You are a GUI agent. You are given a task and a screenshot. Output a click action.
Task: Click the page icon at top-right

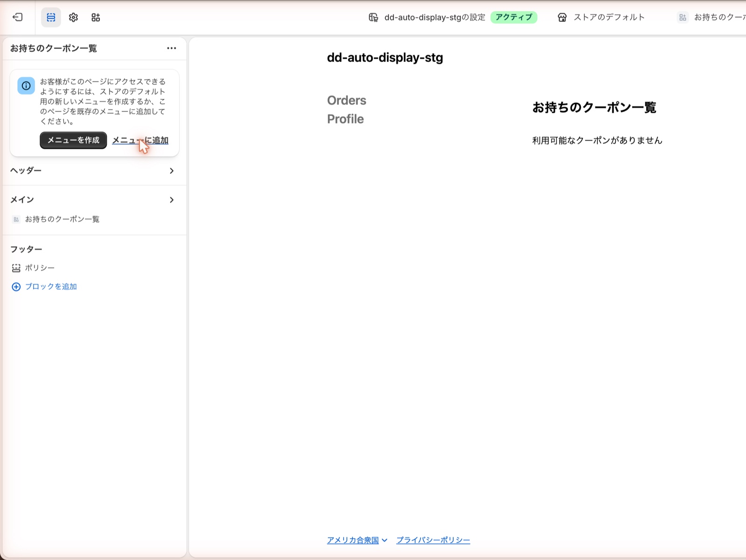(x=683, y=18)
